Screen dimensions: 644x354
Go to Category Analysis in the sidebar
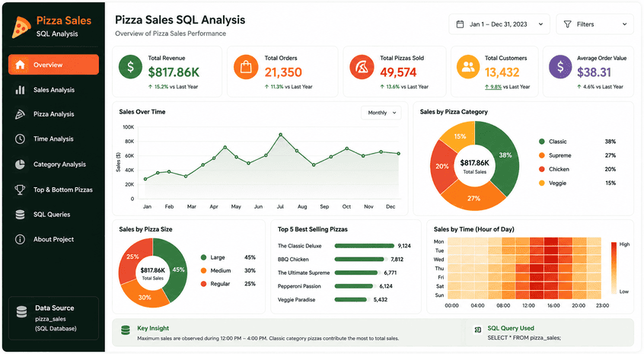pos(53,164)
